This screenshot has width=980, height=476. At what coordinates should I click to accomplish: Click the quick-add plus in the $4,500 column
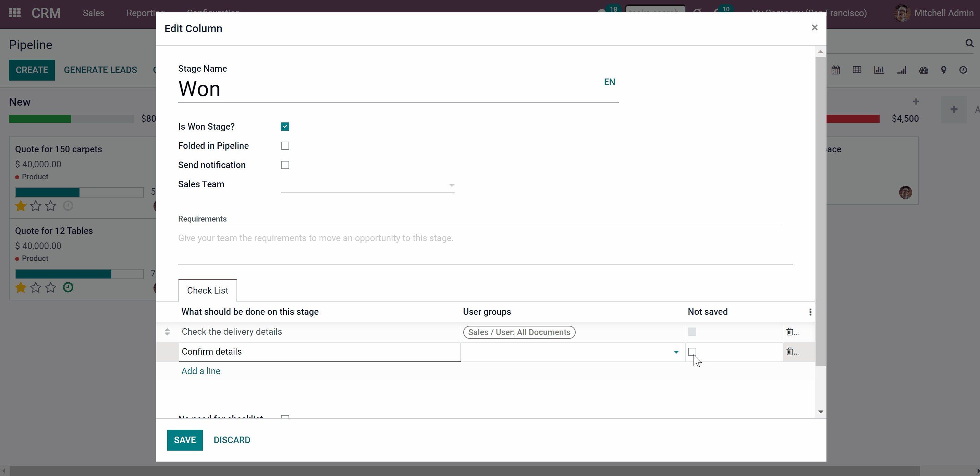point(916,102)
